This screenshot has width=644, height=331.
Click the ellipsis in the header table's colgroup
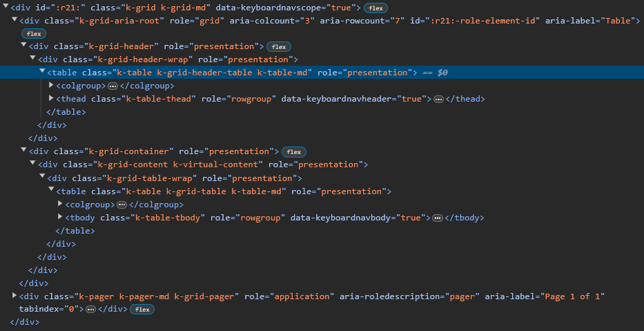point(113,86)
